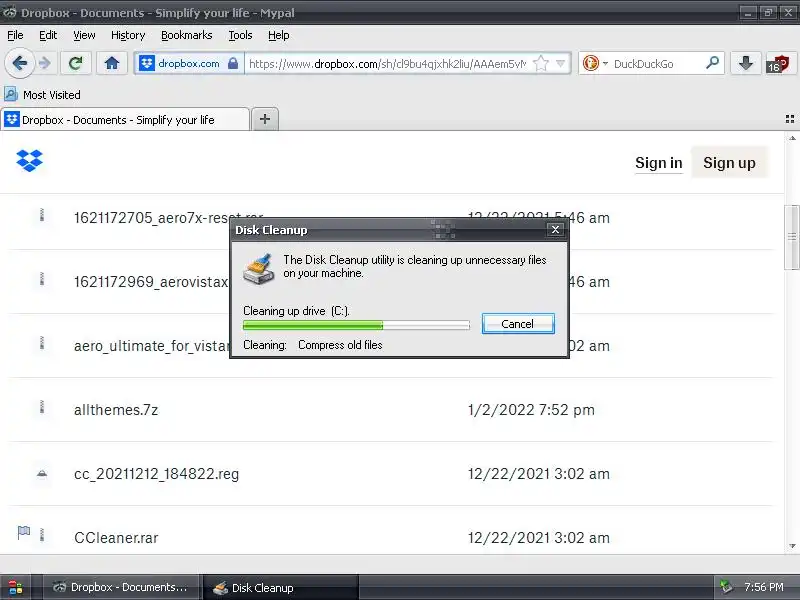This screenshot has width=800, height=600.
Task: Click the search magnifier icon
Action: click(x=712, y=63)
